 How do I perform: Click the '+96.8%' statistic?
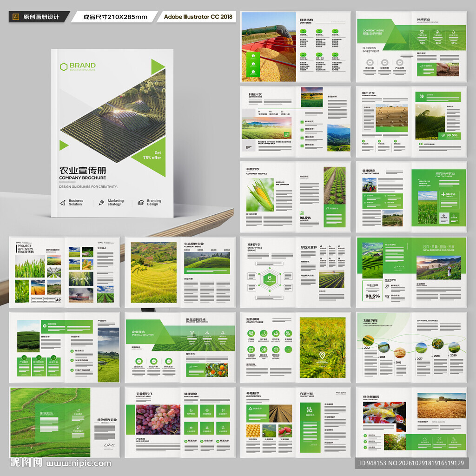coord(449,194)
